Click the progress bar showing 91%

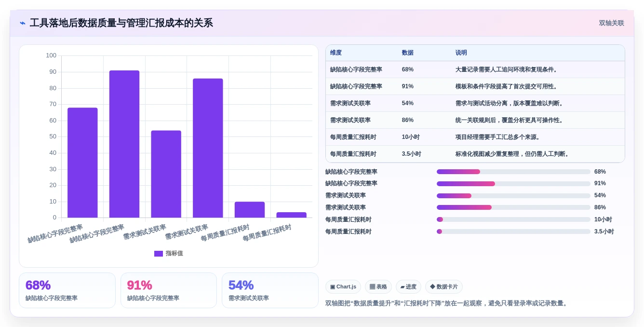[x=513, y=184]
